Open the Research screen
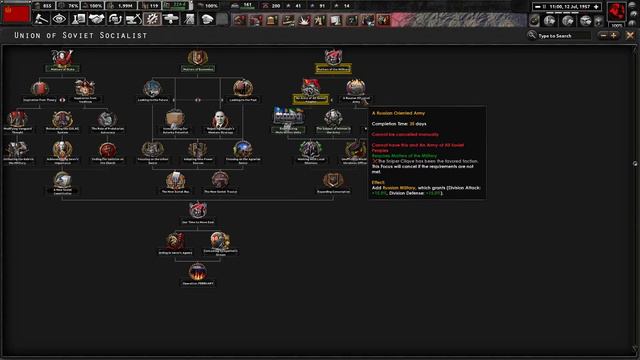 (x=78, y=19)
